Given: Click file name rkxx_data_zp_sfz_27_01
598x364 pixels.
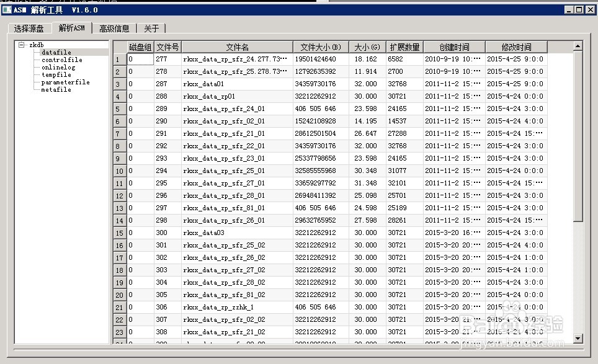Looking at the screenshot, I should point(224,183).
